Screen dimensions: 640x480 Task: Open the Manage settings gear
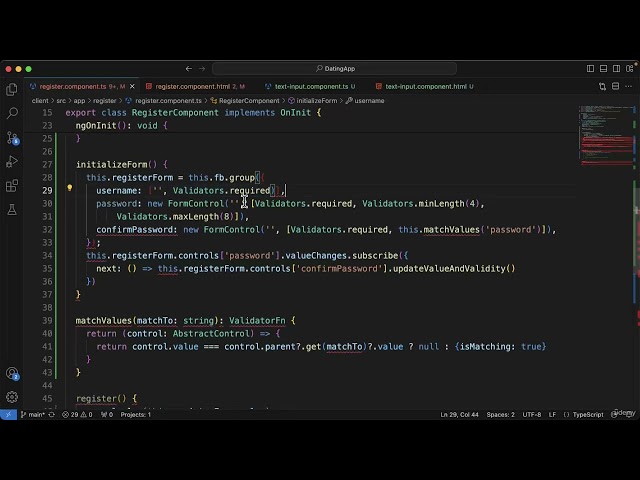coord(12,397)
